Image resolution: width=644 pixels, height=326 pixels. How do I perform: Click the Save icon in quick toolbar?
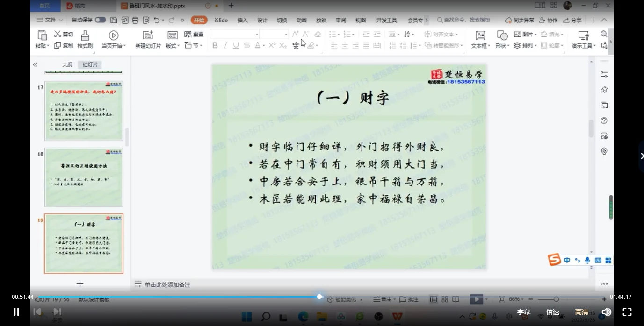[114, 20]
